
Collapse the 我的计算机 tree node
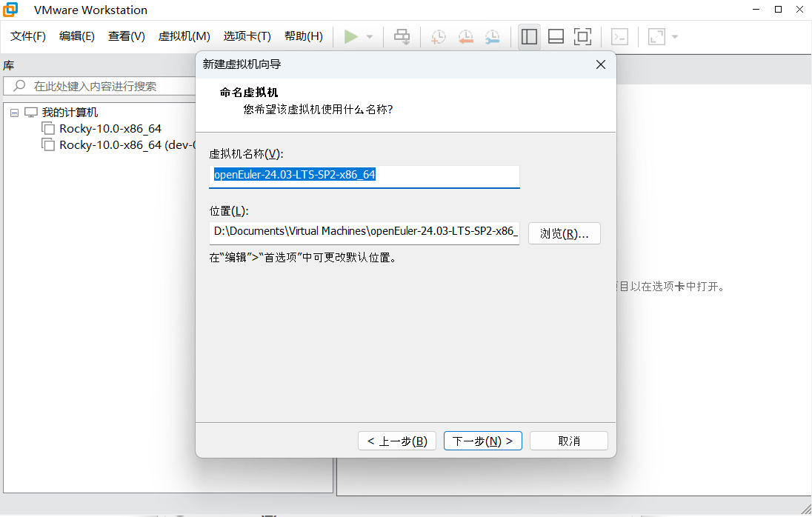pyautogui.click(x=15, y=113)
